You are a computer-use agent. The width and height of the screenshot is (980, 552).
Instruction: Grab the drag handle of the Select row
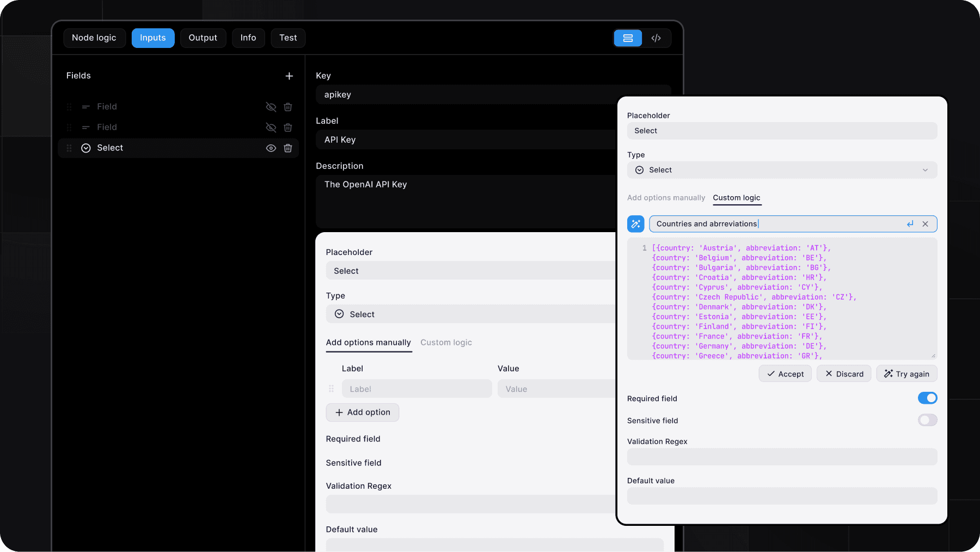(69, 148)
